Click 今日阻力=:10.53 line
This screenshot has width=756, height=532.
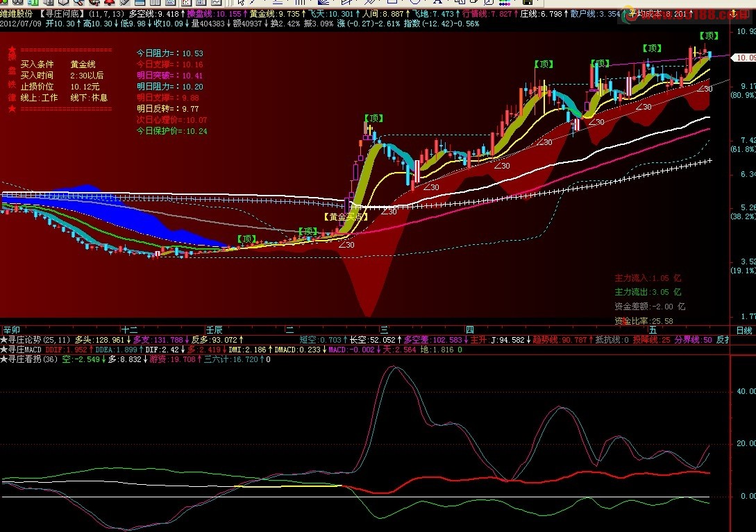coord(169,53)
